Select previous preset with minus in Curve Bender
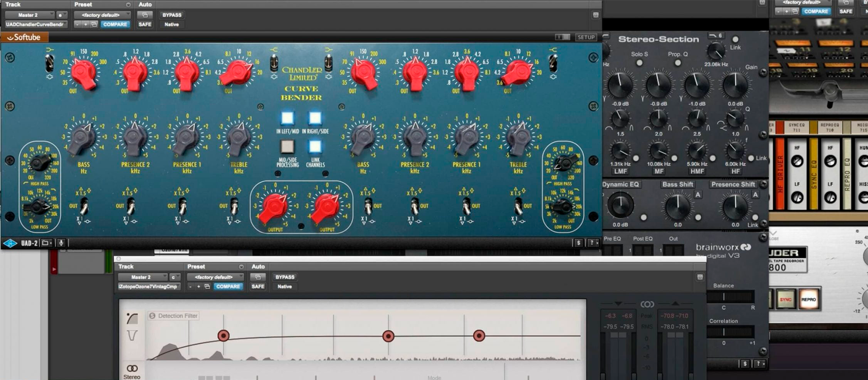Screen dimensions: 868x380 point(77,24)
